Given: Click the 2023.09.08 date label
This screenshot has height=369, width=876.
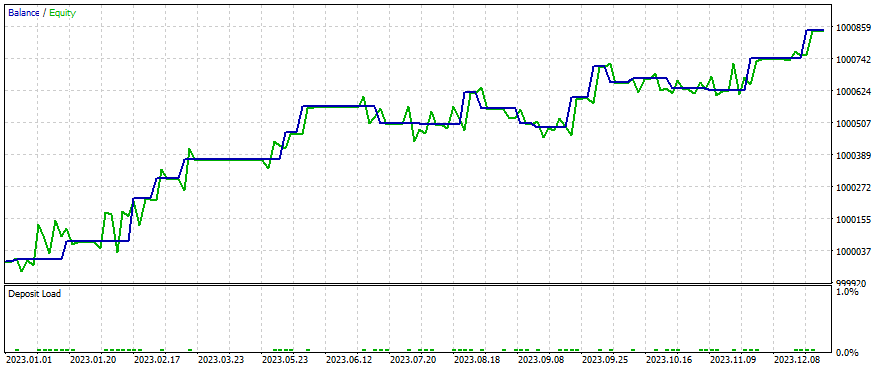Looking at the screenshot, I should coord(541,359).
